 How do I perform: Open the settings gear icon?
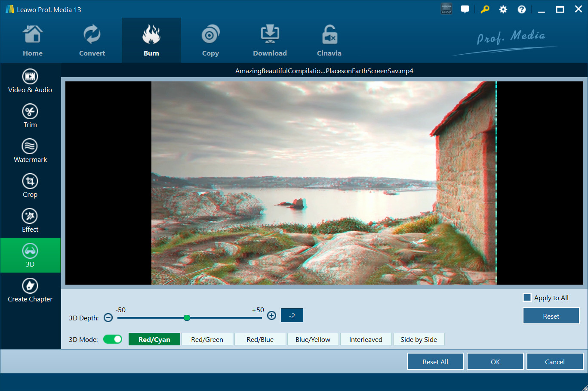[503, 9]
